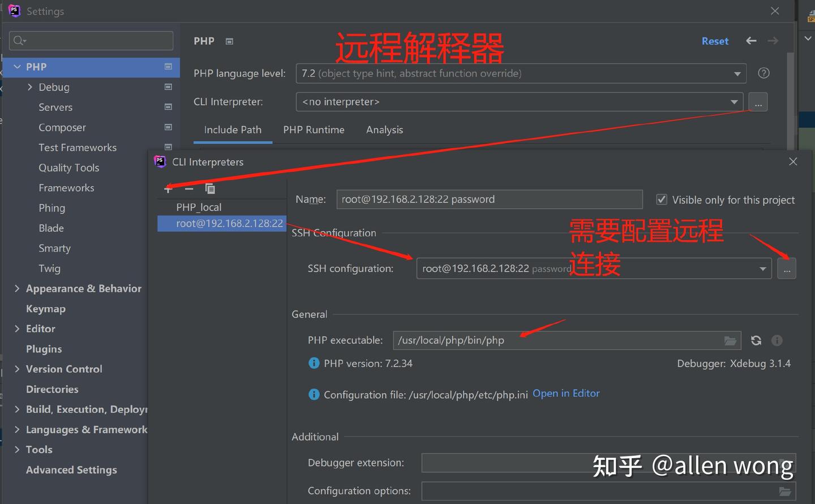Show PHP info icon next to reload
Screen dimensions: 815x504
point(777,341)
